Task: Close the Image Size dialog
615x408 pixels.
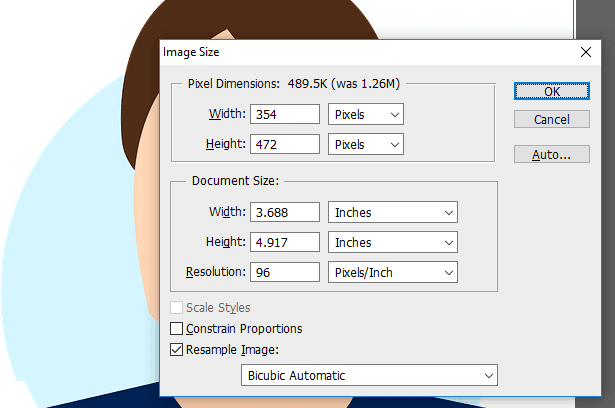Action: 586,52
